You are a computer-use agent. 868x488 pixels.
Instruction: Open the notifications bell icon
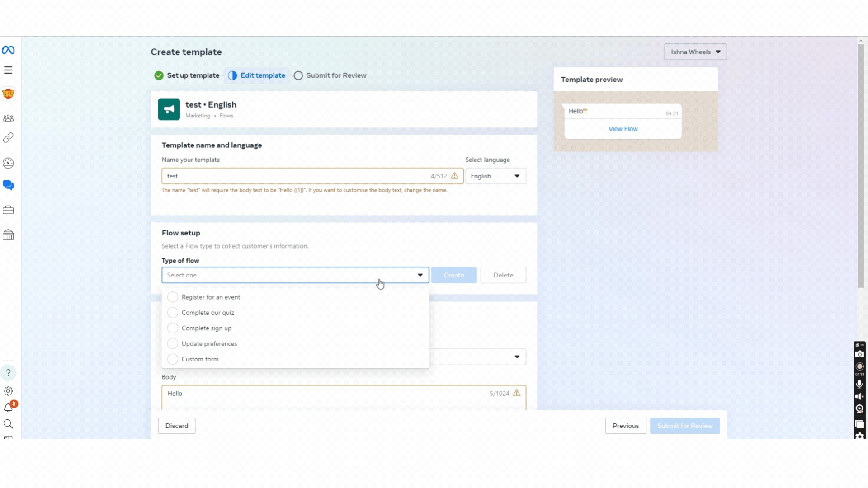pyautogui.click(x=8, y=408)
